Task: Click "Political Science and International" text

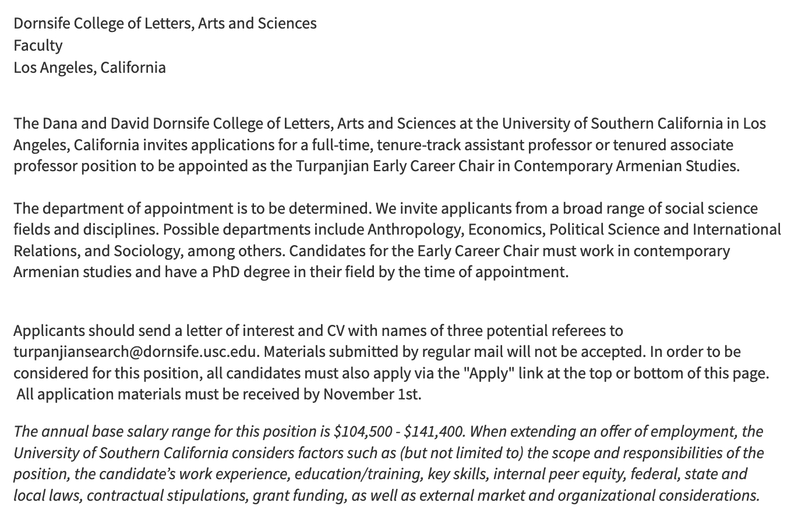Action: [x=665, y=229]
